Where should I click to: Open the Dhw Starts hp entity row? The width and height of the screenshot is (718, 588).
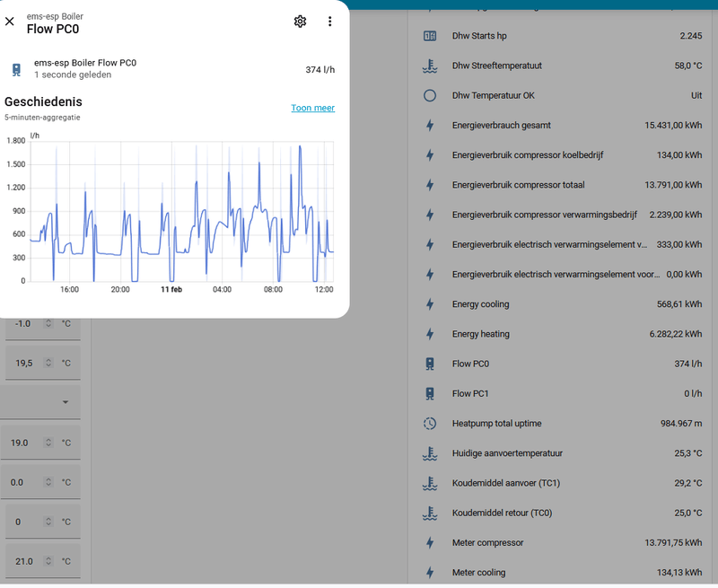(x=563, y=36)
